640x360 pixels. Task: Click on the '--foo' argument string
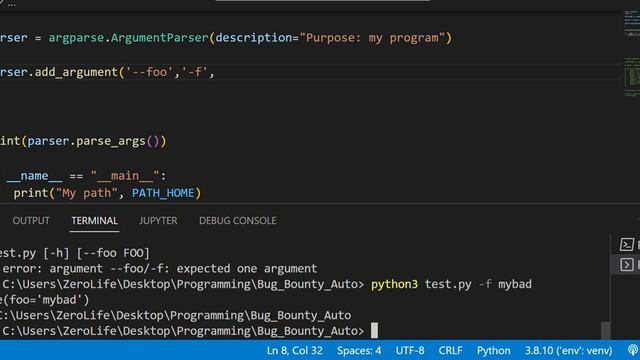(x=149, y=72)
